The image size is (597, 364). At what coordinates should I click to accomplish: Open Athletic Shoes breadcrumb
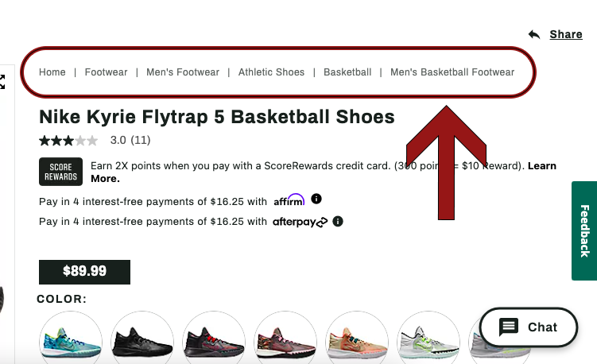tap(271, 72)
